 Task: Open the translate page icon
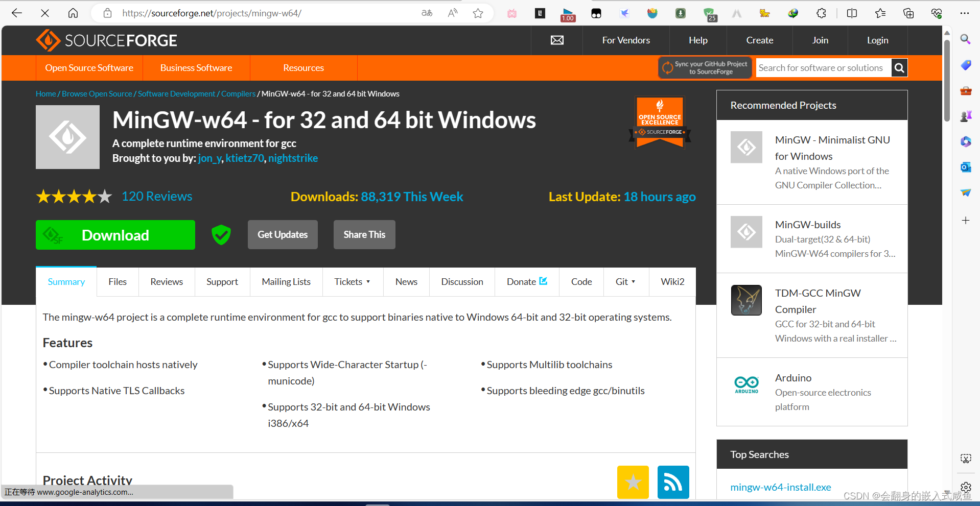[x=427, y=13]
